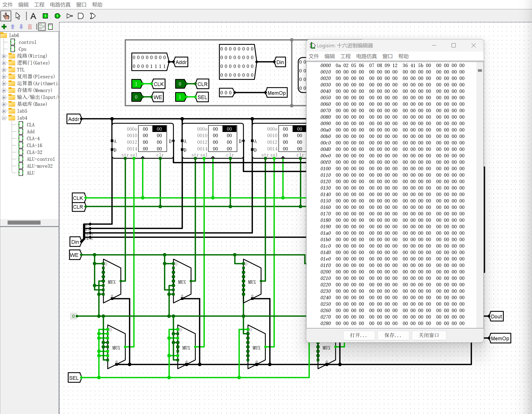Select the CLA circuit under lab4
The height and width of the screenshot is (414, 532).
coord(30,125)
